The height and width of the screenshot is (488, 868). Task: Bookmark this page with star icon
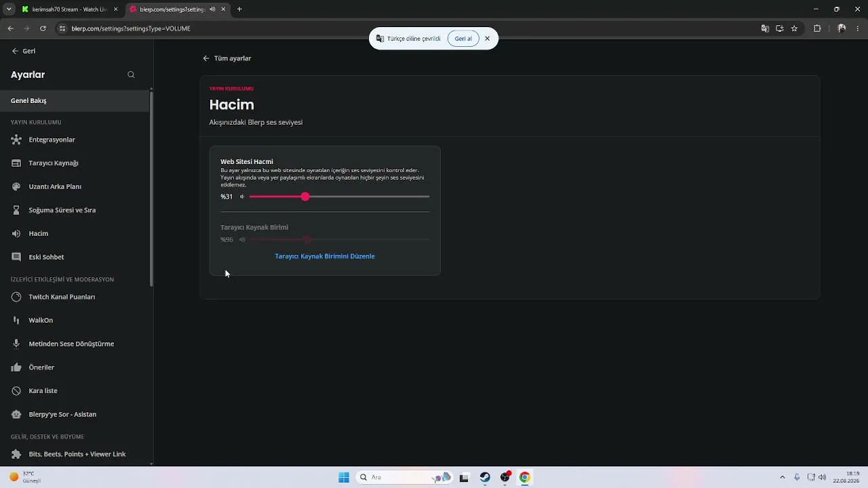tap(794, 28)
